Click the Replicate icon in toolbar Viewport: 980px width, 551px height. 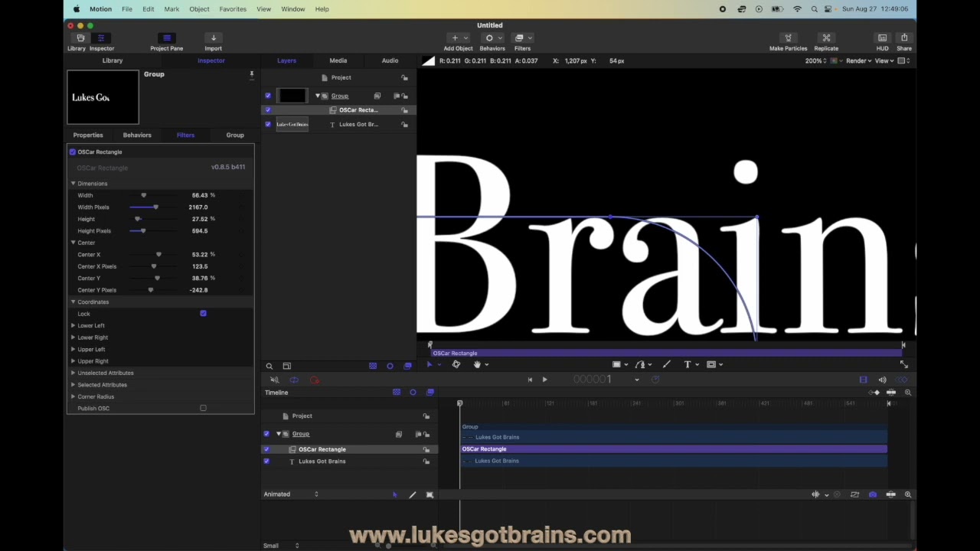825,38
